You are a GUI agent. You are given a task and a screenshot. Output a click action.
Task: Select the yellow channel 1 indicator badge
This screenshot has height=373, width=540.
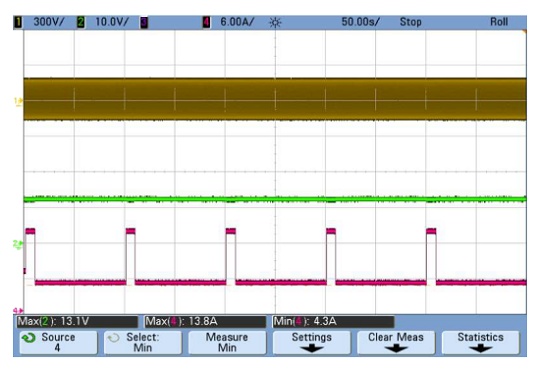18,23
